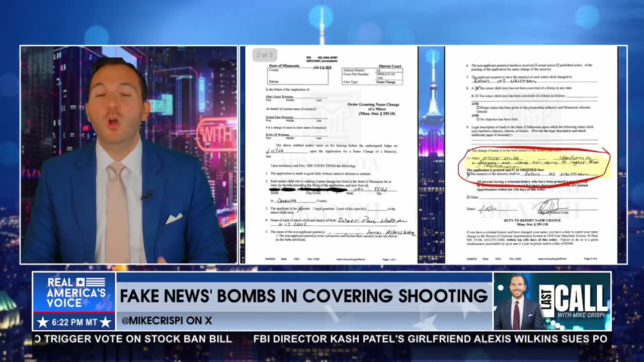Screen dimensions: 644x362
Task: Click the star right of 6:22 PM MT
Action: [x=105, y=322]
